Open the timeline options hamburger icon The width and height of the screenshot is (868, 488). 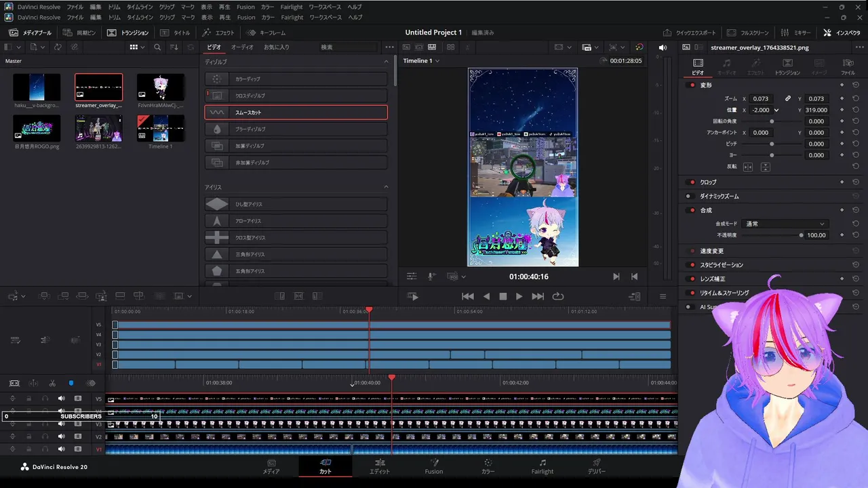[x=663, y=296]
